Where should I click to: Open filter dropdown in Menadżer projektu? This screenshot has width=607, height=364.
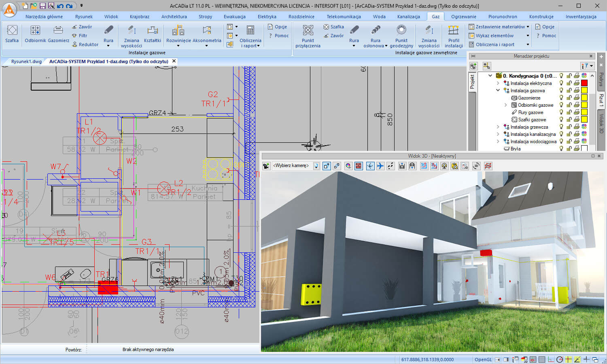(x=587, y=66)
